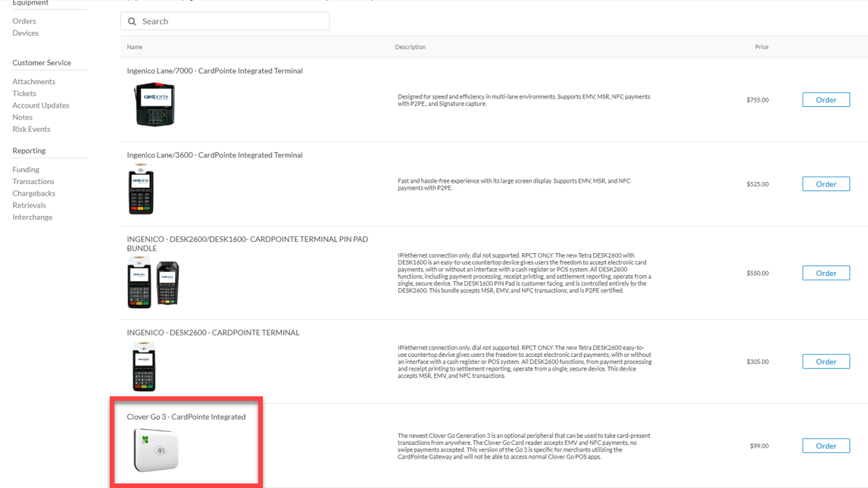Click the Ingenico Lane/7000 terminal image

pyautogui.click(x=155, y=105)
